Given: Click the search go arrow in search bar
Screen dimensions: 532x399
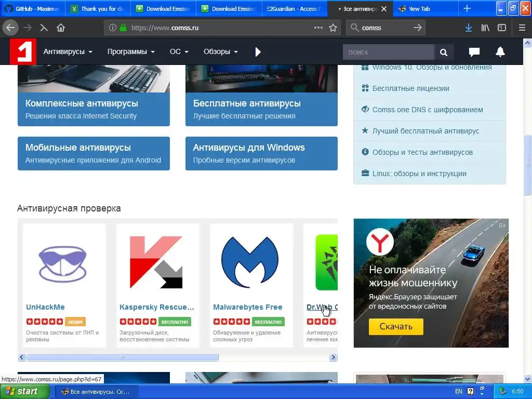Looking at the screenshot, I should (x=418, y=28).
